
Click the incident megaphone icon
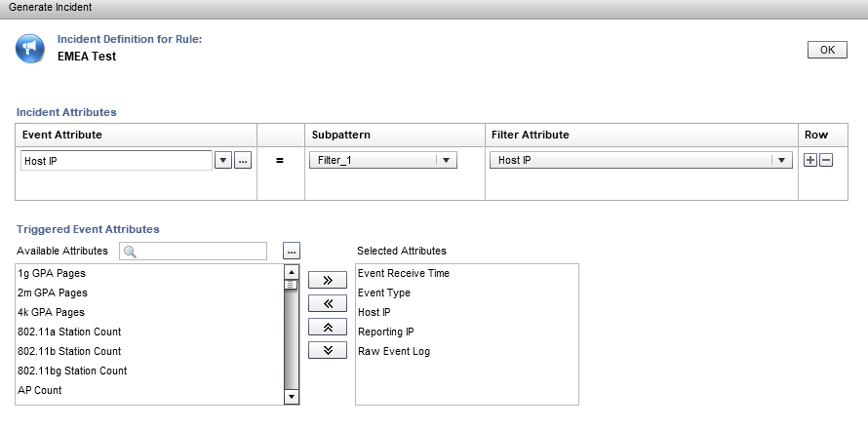pos(30,49)
